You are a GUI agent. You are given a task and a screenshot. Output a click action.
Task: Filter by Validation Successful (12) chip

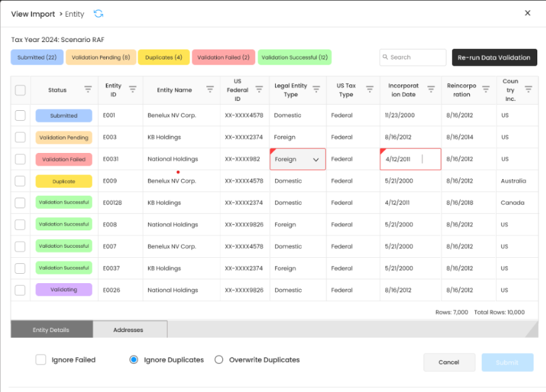click(294, 57)
